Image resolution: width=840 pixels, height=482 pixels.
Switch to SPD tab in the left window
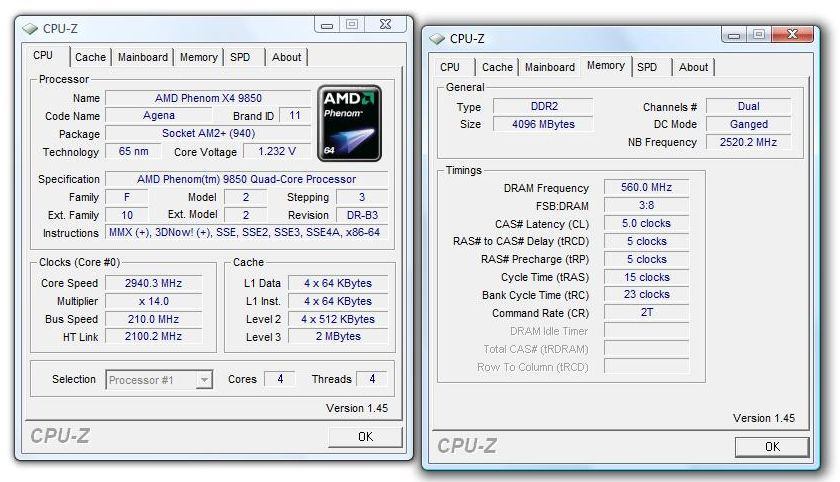point(240,57)
